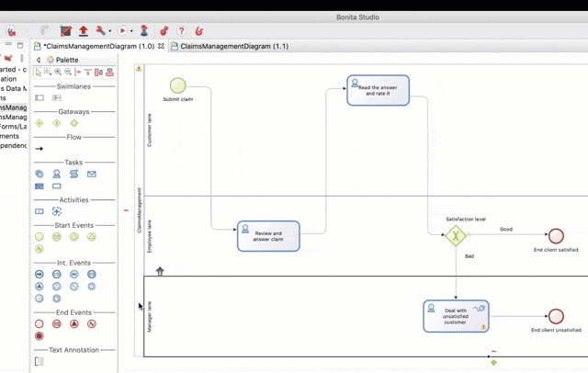
Task: Pick the Human task icon in palette
Action: pyautogui.click(x=56, y=174)
